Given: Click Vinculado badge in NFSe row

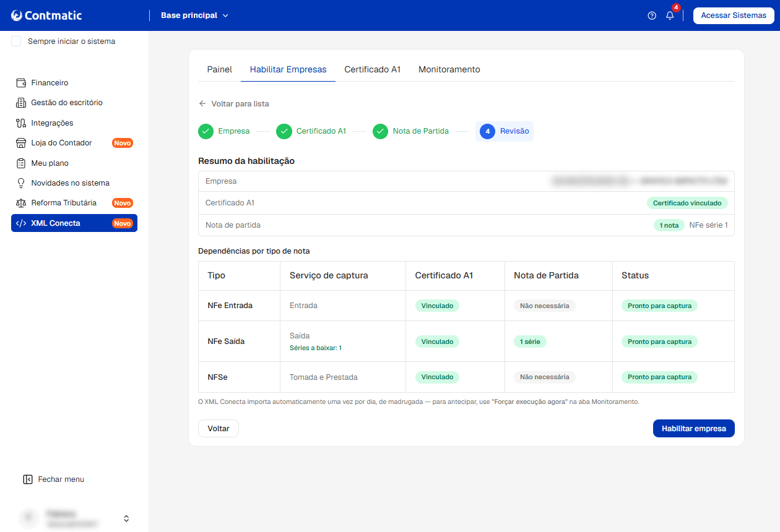Looking at the screenshot, I should tap(437, 377).
